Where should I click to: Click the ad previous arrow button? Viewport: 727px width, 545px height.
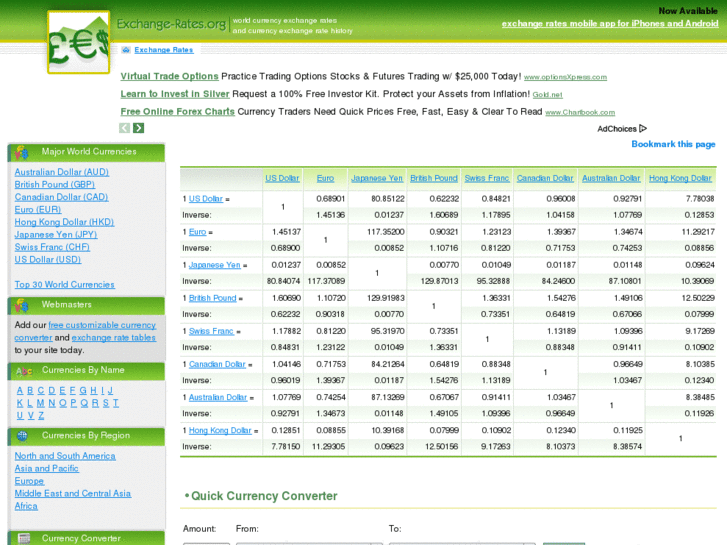(125, 128)
